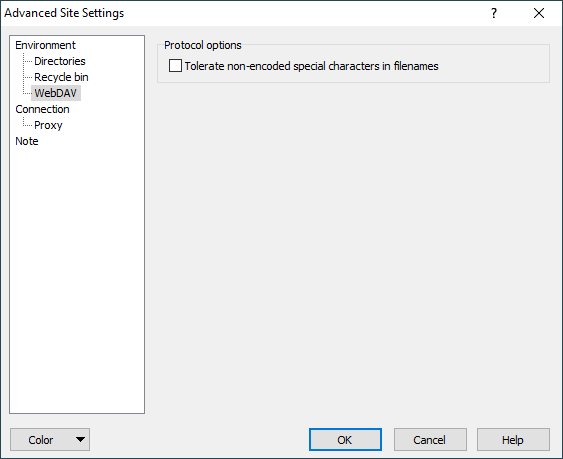
Task: Click the question mark context help icon
Action: pos(494,13)
